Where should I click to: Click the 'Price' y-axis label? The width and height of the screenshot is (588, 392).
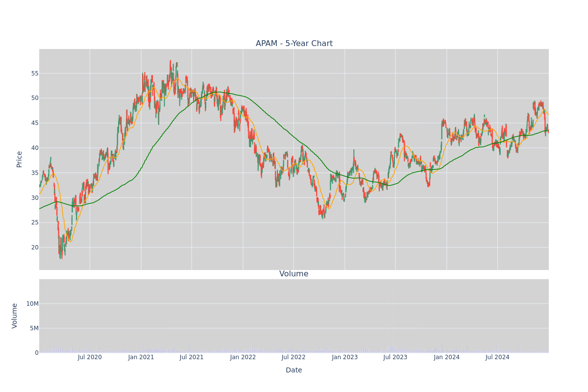pos(20,159)
